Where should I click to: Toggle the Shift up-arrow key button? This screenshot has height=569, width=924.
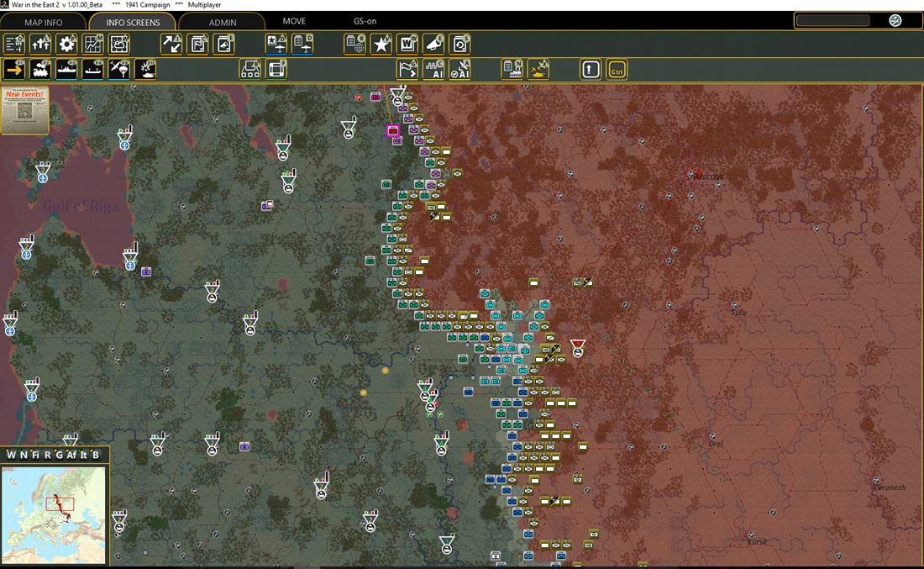click(591, 70)
